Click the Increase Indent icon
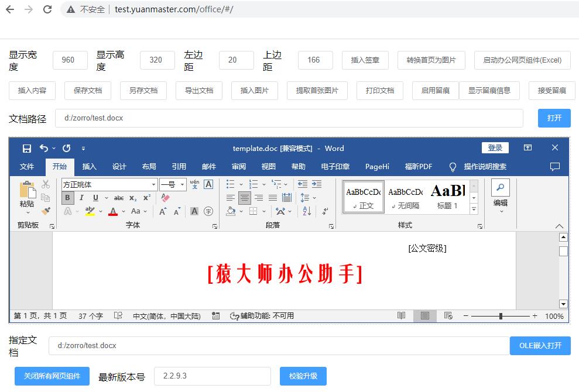Screen dimensions: 579x392 click(316, 184)
